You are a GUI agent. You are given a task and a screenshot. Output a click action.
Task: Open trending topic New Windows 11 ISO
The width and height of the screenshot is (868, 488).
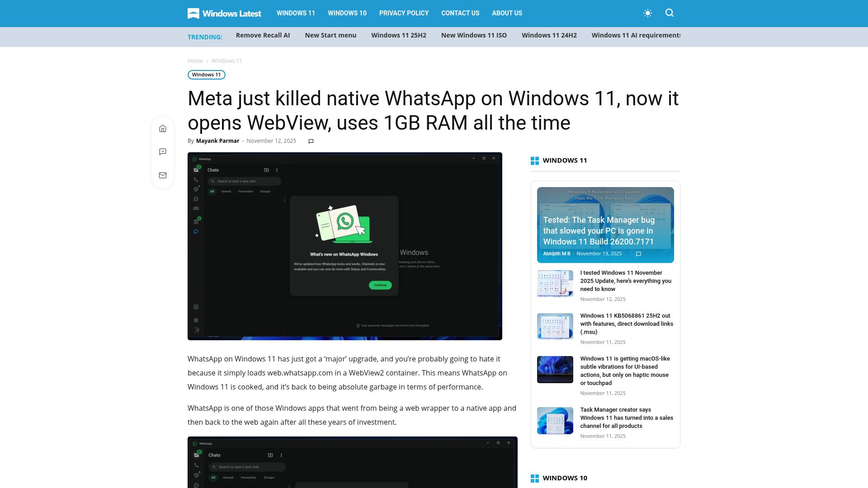(x=474, y=35)
